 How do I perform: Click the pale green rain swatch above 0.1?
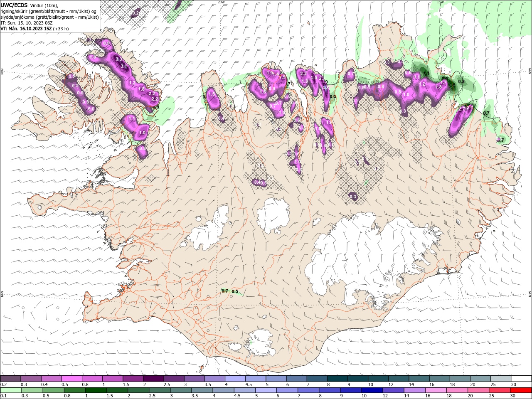click(11, 390)
